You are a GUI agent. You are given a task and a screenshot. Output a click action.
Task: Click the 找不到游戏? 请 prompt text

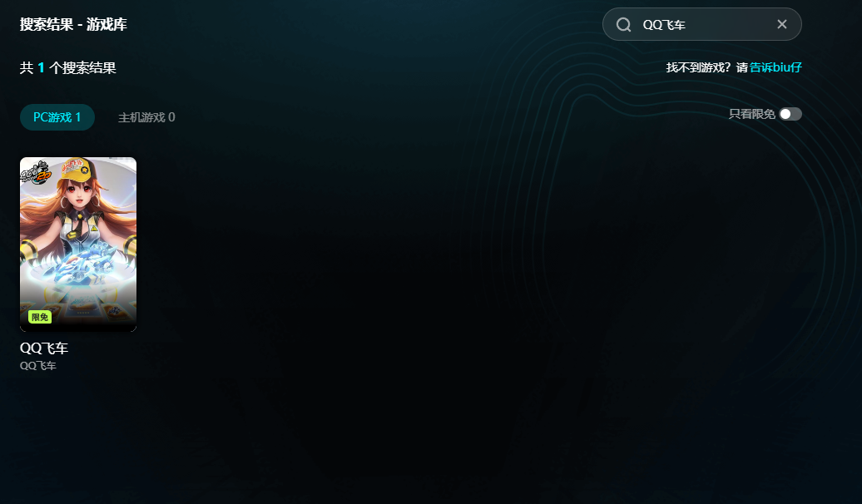click(707, 67)
